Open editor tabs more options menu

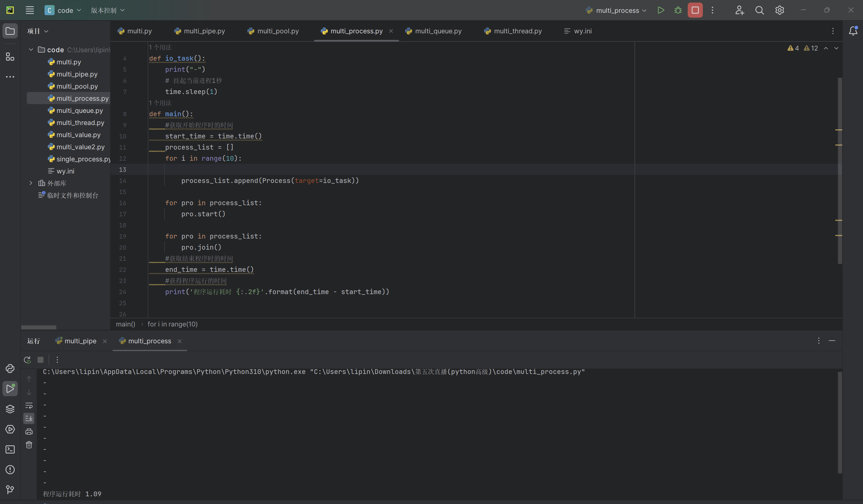[833, 31]
